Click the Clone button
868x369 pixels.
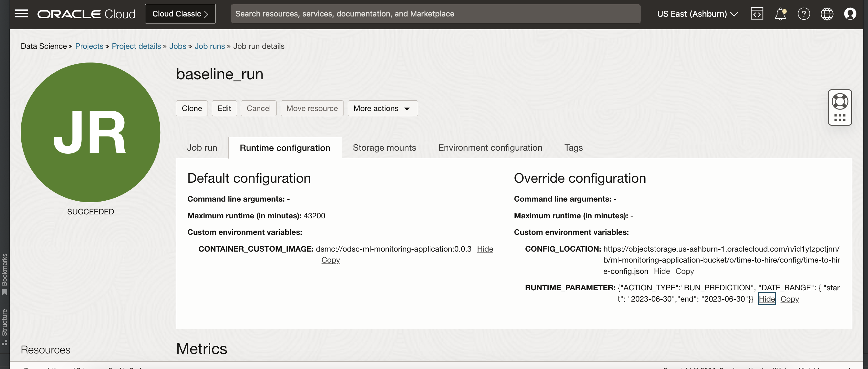(191, 108)
